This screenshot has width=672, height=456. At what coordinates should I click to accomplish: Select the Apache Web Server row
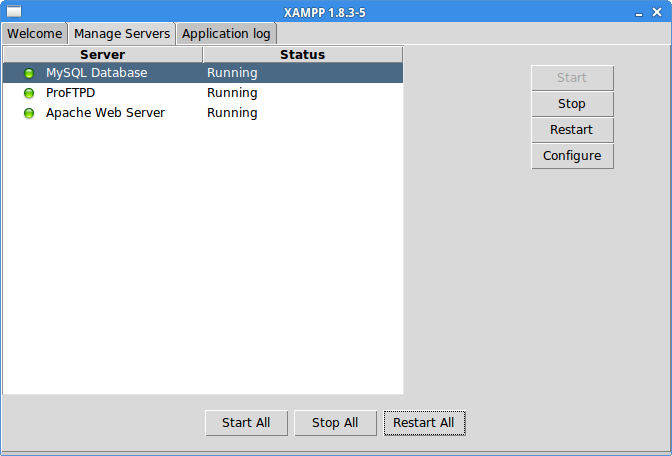click(203, 113)
